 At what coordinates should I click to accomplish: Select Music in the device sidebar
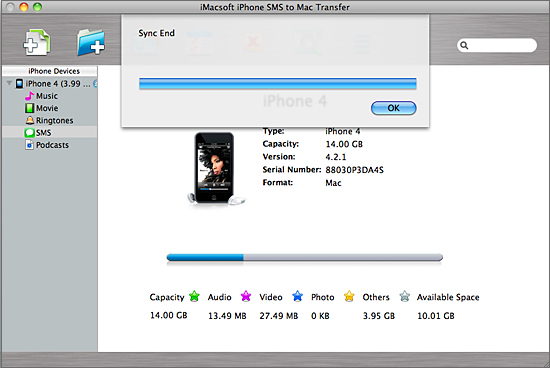47,96
